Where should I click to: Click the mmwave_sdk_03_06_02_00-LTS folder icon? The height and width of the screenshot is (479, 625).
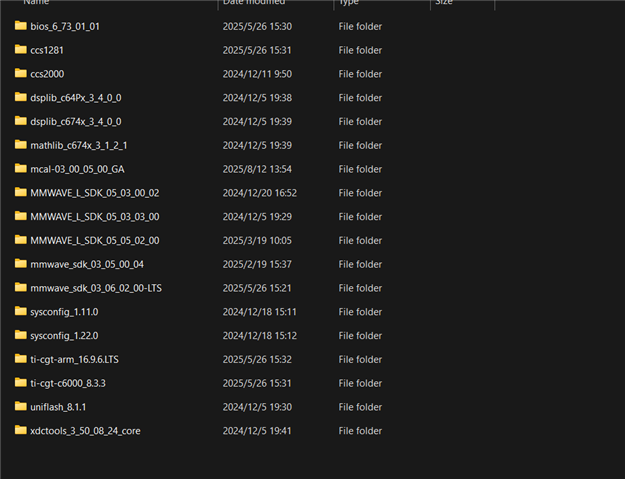coord(21,287)
